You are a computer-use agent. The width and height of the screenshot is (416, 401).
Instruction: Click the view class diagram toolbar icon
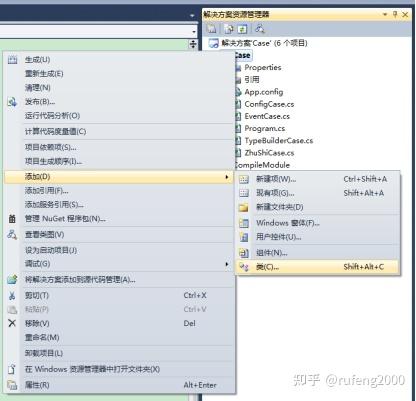point(260,29)
